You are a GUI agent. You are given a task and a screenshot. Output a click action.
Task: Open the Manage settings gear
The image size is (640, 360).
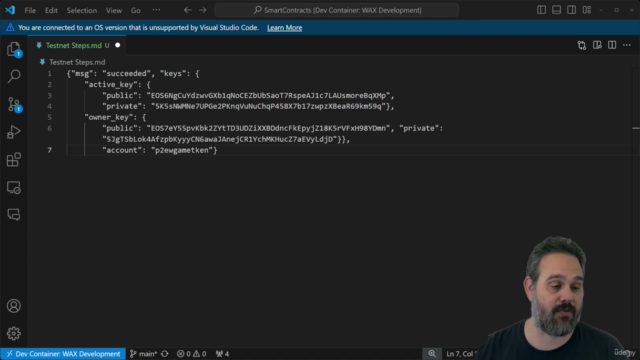(x=13, y=333)
